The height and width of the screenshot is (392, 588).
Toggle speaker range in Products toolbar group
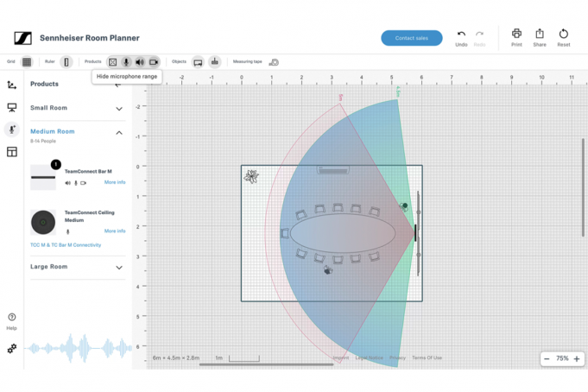pos(140,62)
